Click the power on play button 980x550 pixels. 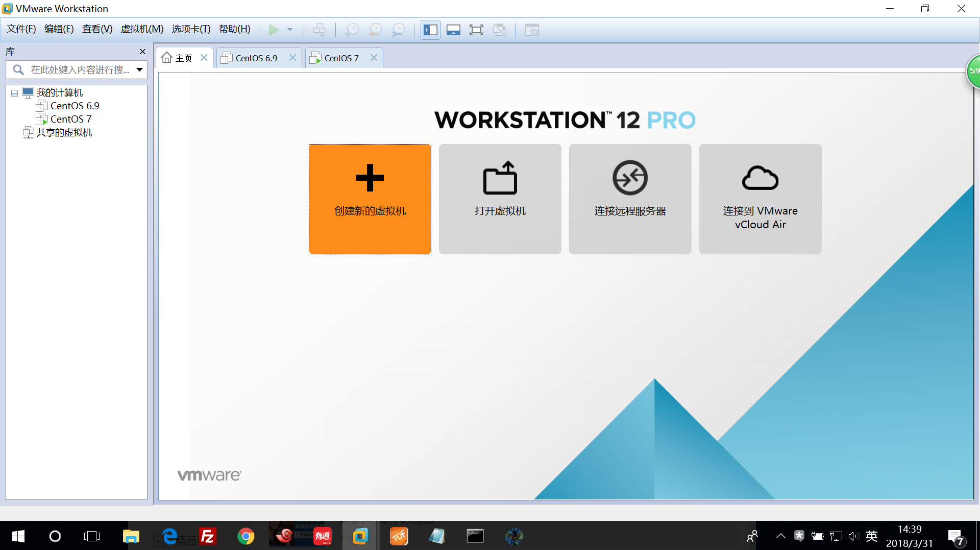274,30
